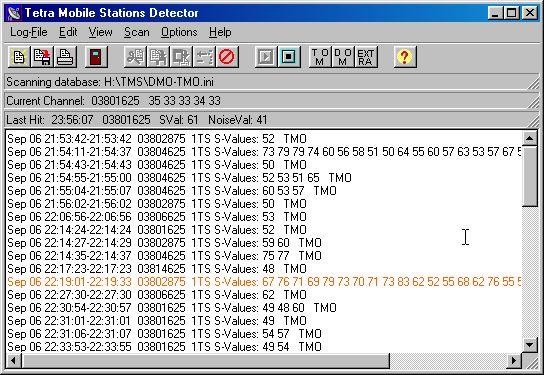Select log entry 21:54:11-21:54:37 03804625
Image resolution: width=544 pixels, height=375 pixels.
(264, 152)
